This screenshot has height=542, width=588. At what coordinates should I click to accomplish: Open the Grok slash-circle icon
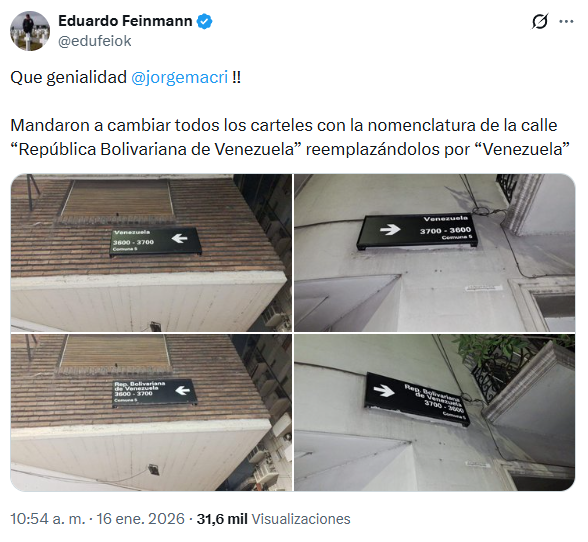click(540, 21)
